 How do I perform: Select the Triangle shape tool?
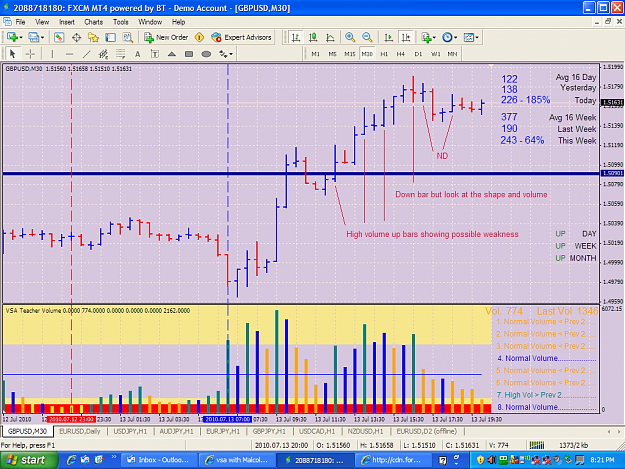pyautogui.click(x=172, y=54)
